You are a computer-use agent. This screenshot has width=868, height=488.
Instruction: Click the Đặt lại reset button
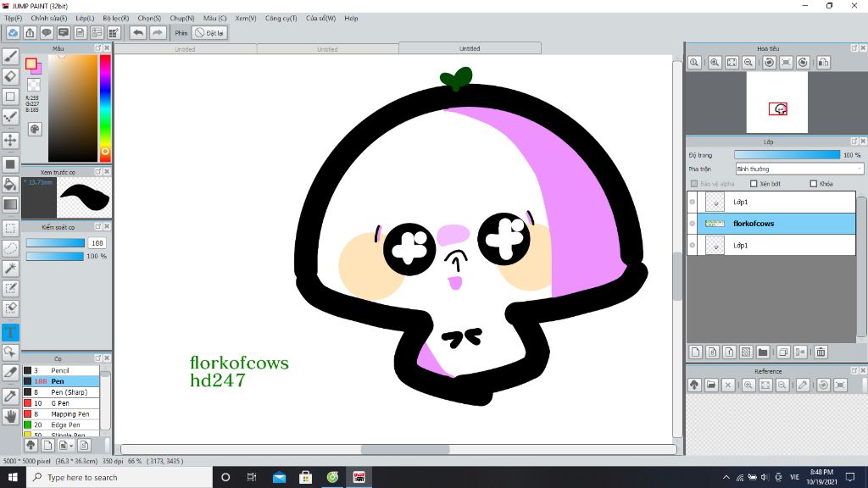coord(210,33)
